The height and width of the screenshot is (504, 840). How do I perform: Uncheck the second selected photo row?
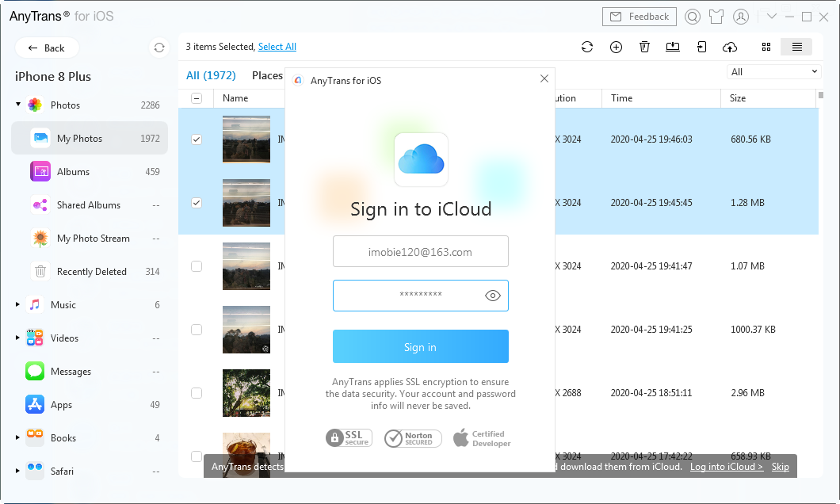pyautogui.click(x=196, y=202)
